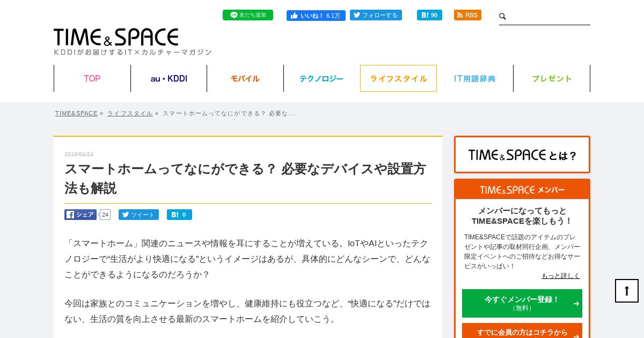The height and width of the screenshot is (338, 644).
Task: Open the IT用語辞典 navigation item
Action: (475, 78)
